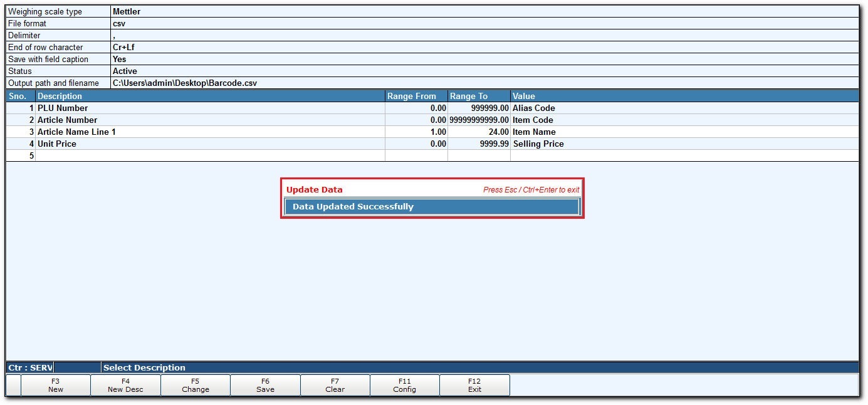This screenshot has height=405, width=868.
Task: Click the Output path and filename label
Action: (x=53, y=83)
